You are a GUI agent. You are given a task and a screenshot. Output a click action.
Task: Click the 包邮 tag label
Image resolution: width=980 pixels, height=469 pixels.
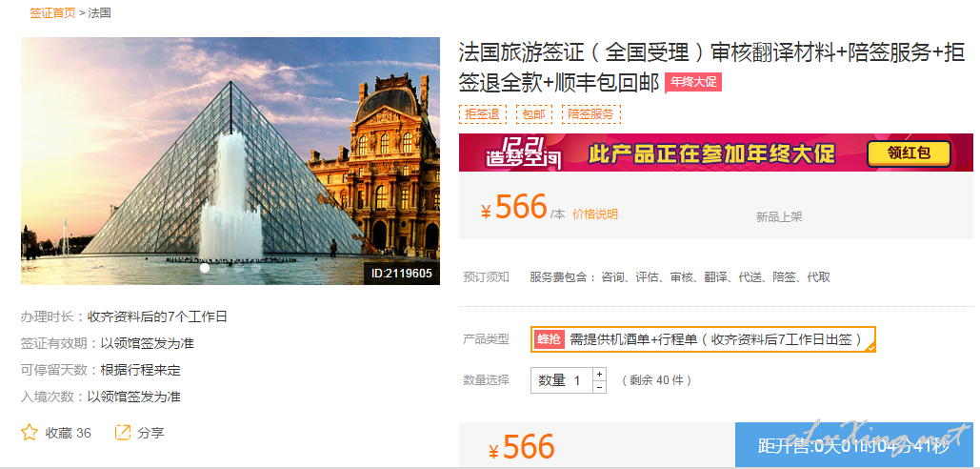coord(533,114)
